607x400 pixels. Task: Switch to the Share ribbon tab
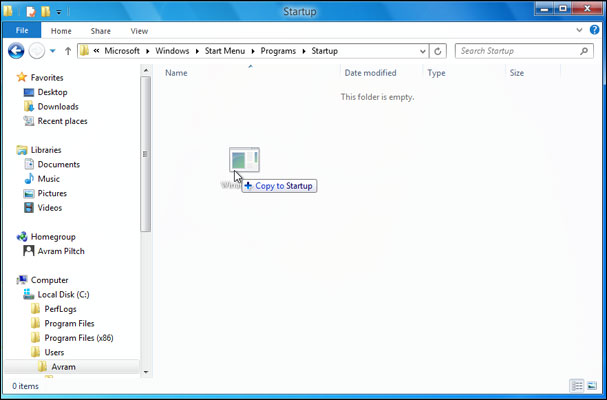click(101, 31)
